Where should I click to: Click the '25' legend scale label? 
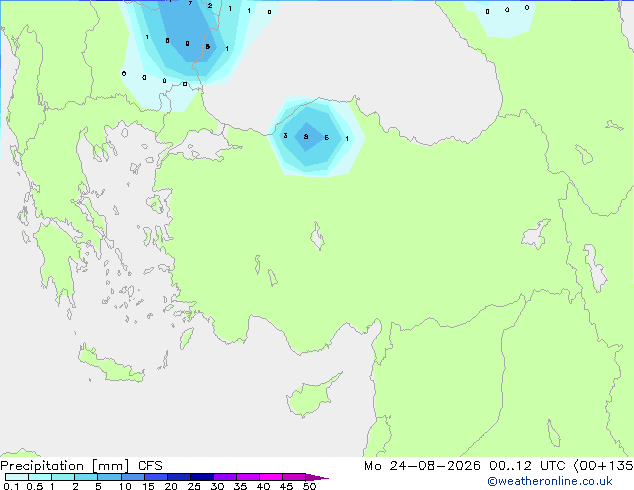194,486
